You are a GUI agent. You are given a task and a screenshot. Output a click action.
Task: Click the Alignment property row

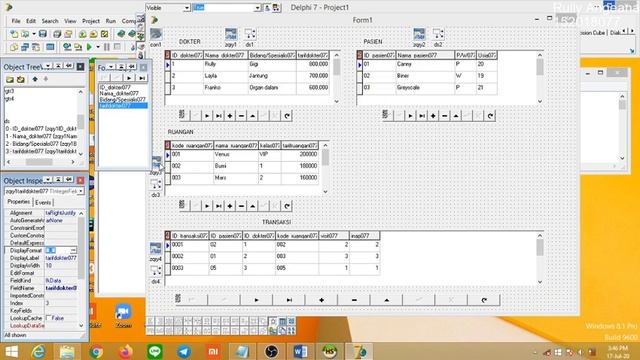click(x=41, y=213)
